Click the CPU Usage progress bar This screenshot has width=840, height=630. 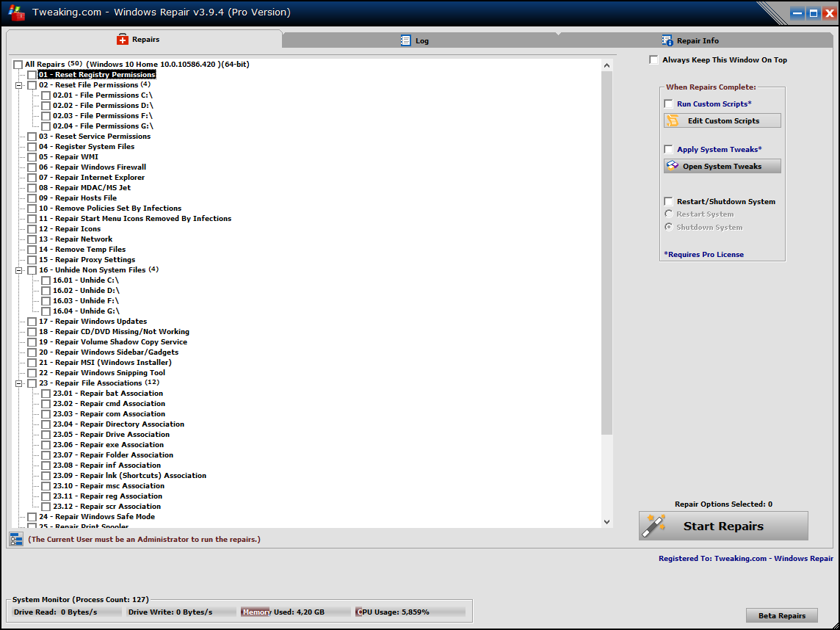pos(410,612)
